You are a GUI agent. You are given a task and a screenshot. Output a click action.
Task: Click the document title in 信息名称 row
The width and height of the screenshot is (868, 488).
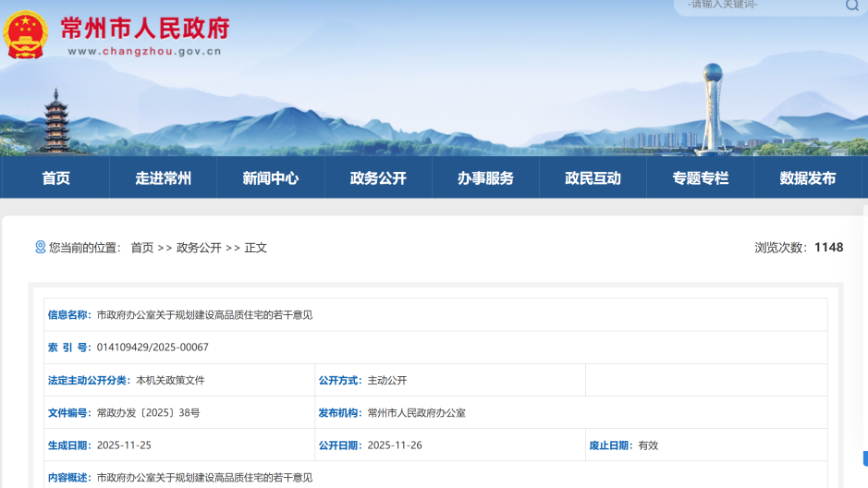[x=204, y=315]
